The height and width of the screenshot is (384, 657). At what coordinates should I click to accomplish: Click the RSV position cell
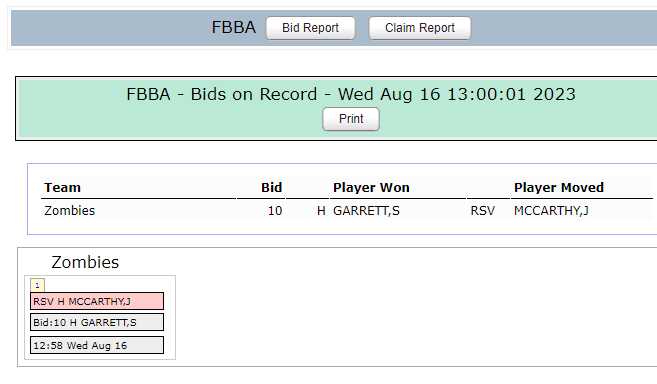(483, 210)
